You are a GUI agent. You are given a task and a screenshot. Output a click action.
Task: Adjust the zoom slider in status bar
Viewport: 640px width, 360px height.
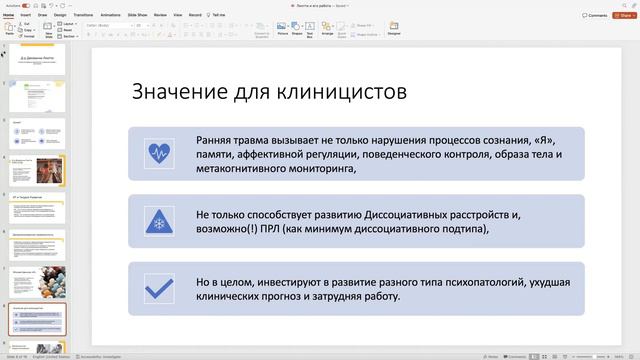click(x=590, y=357)
